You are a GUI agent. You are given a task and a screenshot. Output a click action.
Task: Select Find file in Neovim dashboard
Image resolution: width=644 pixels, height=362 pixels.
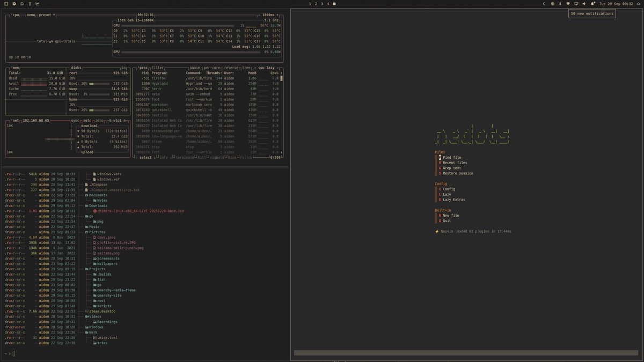[x=450, y=158]
